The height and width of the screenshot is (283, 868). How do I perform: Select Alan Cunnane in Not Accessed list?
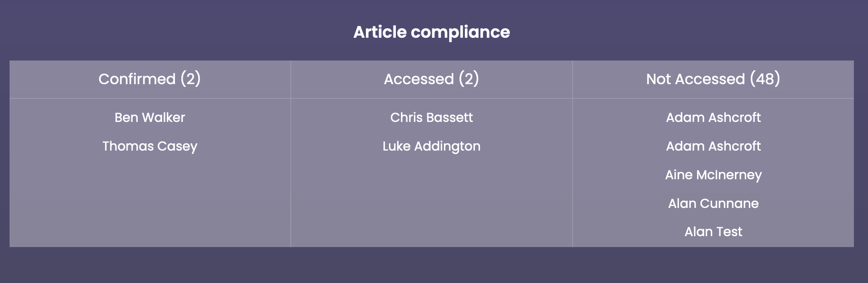(713, 203)
